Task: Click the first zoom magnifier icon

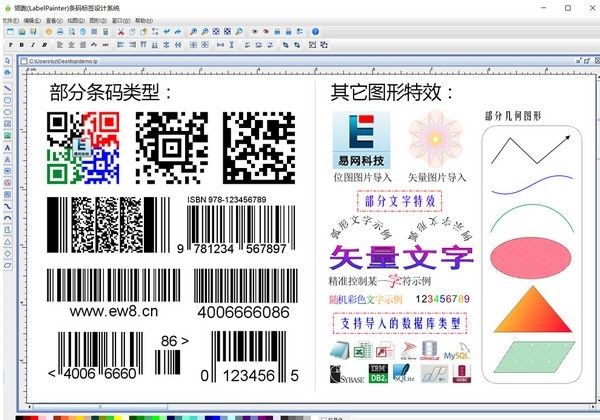Action: coord(193,32)
